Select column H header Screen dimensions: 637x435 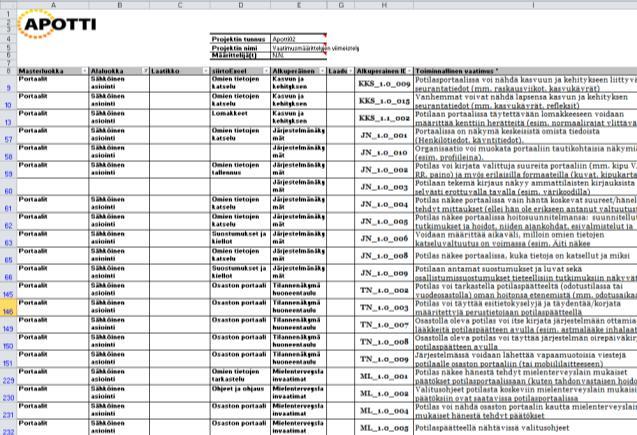[x=384, y=5]
